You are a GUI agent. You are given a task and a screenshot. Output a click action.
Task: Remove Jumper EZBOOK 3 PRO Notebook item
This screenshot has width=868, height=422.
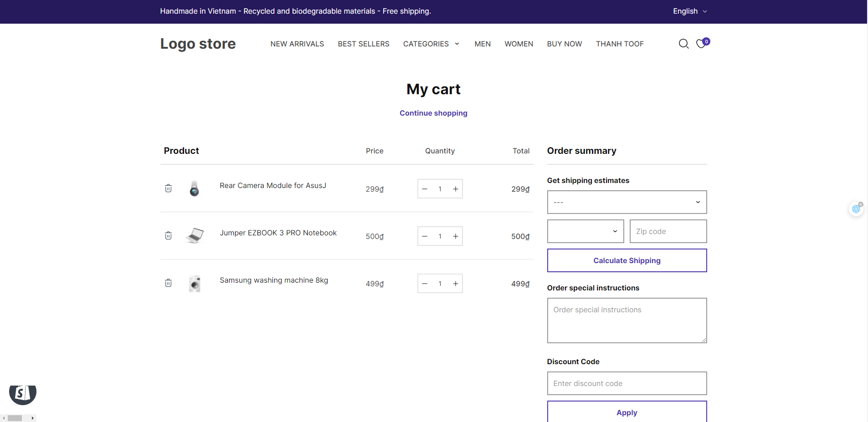(168, 236)
